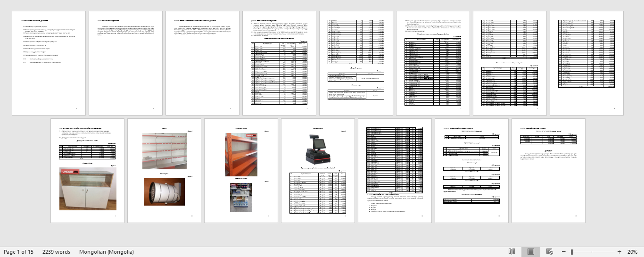Select the product display stand image
This screenshot has height=257, width=644.
(x=241, y=197)
